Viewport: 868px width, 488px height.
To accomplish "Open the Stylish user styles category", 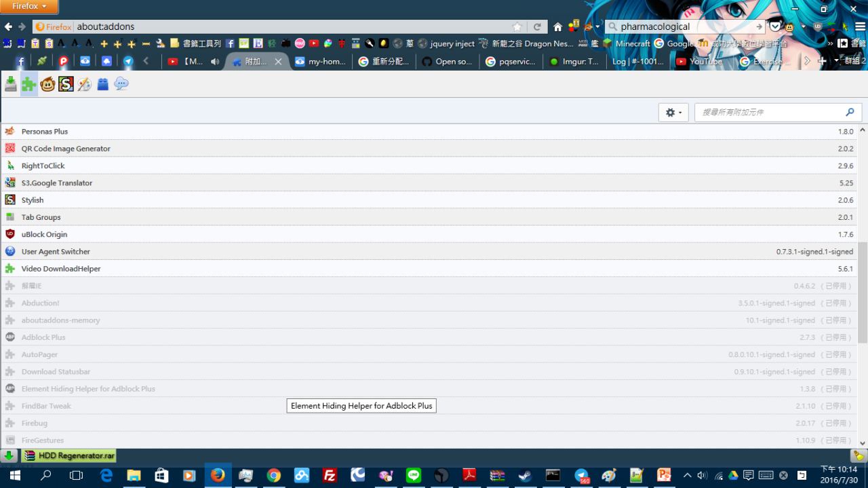I will click(x=66, y=84).
